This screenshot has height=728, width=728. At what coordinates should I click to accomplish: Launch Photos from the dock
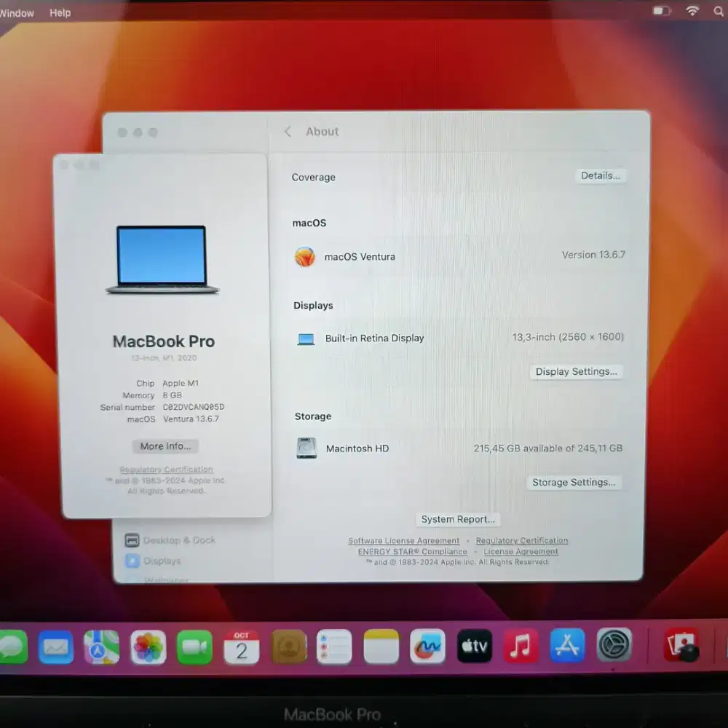click(149, 646)
